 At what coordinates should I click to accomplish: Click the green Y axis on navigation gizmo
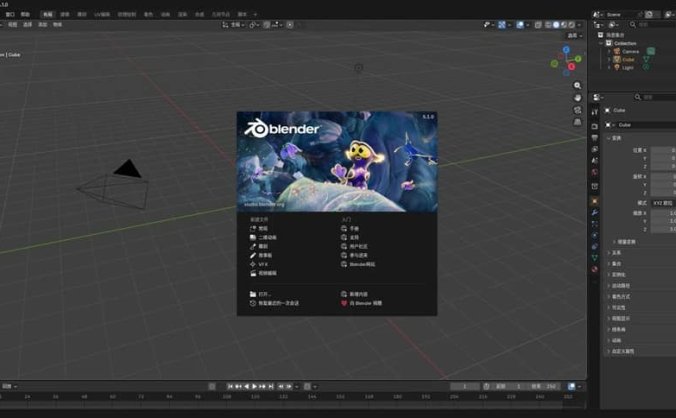click(x=578, y=59)
